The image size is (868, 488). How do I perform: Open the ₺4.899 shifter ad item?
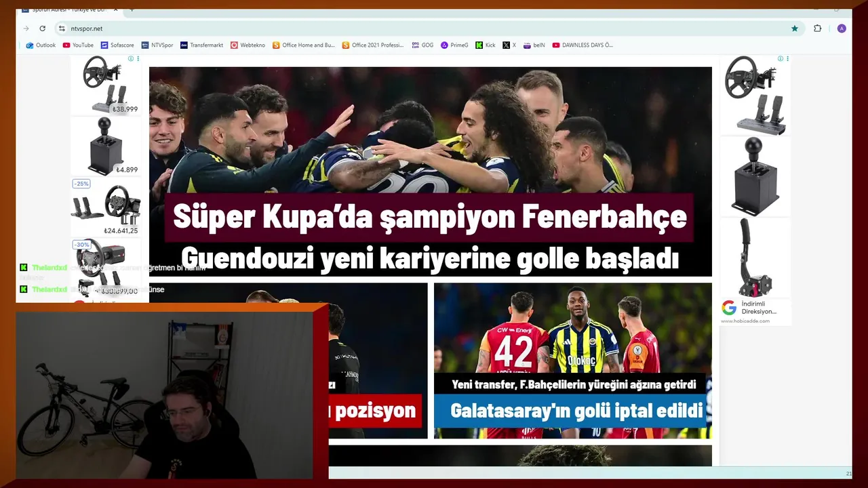point(106,146)
